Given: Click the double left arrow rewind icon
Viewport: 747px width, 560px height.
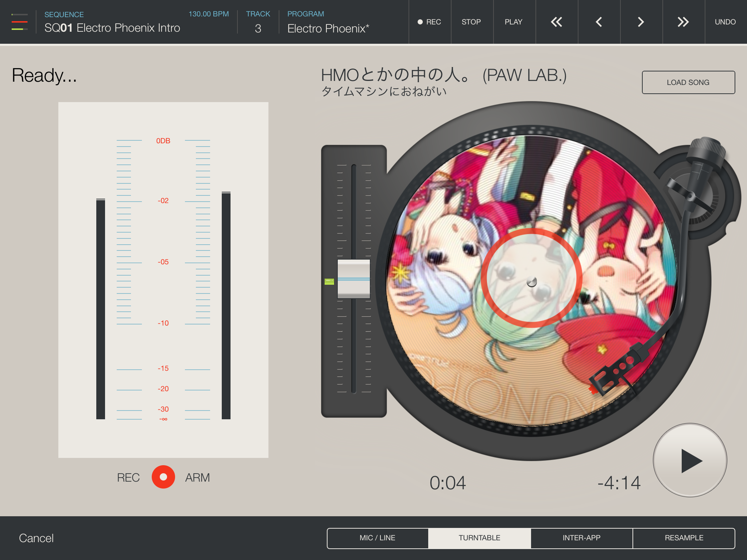Looking at the screenshot, I should (557, 22).
